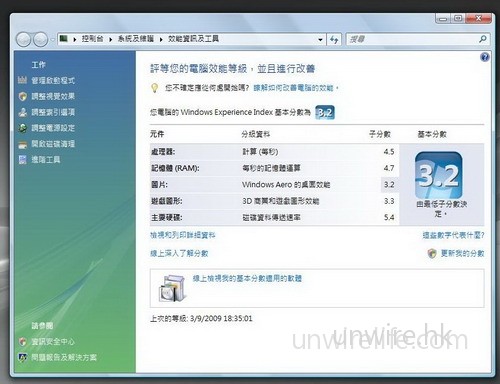The width and height of the screenshot is (500, 384).
Task: Click the 每秒的記憶體運算 description
Action: coord(271,168)
